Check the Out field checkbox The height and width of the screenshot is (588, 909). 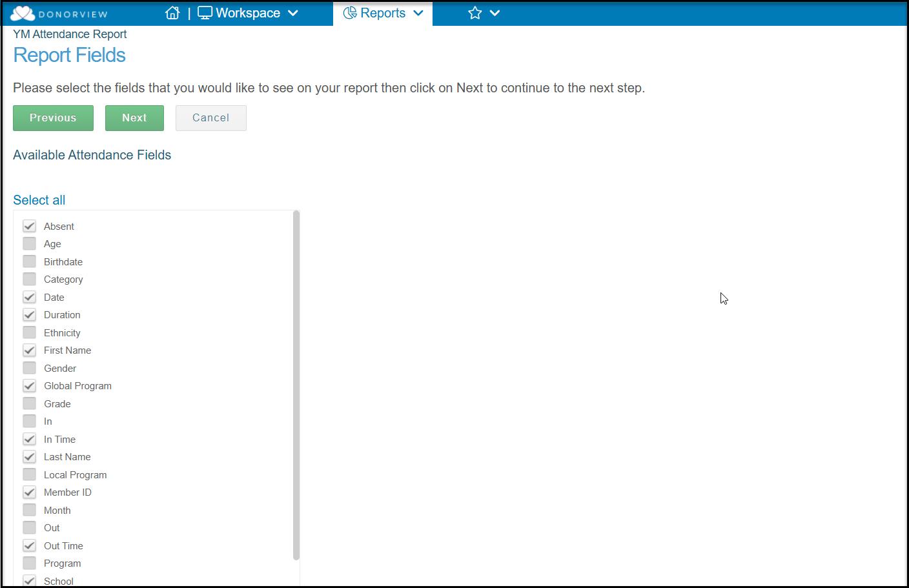point(29,527)
